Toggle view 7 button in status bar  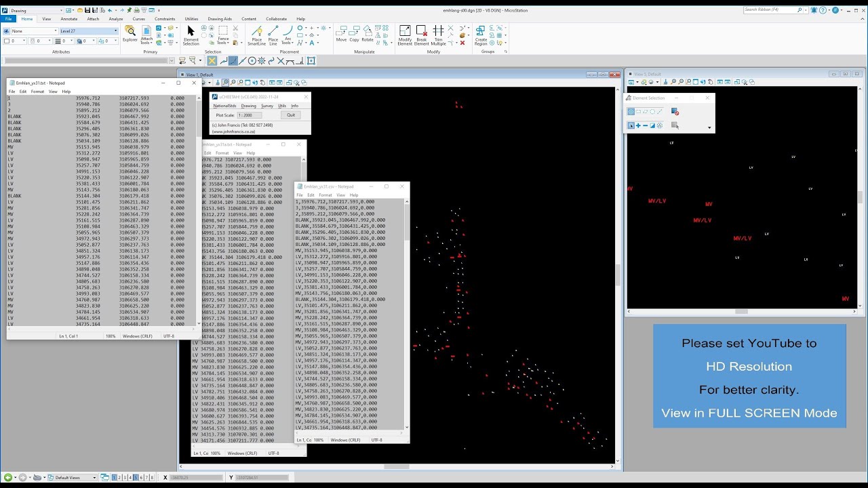[146, 478]
